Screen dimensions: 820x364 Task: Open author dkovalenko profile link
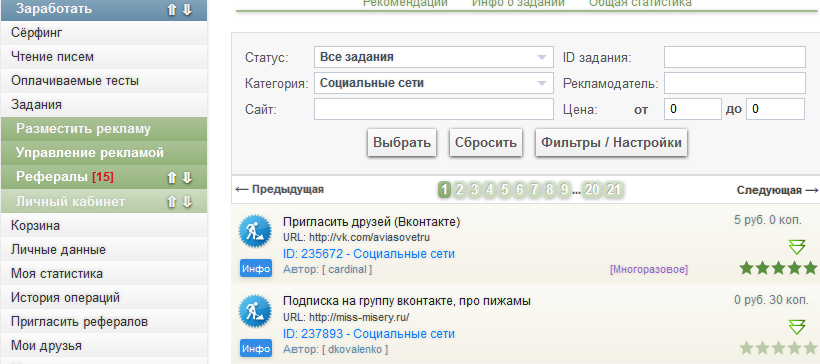click(x=355, y=349)
